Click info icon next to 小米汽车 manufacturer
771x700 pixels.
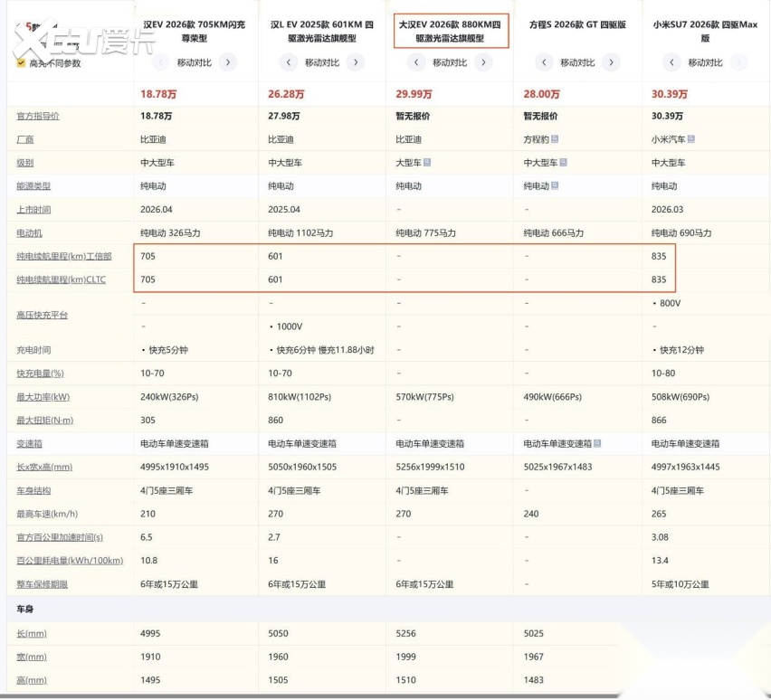tap(690, 138)
